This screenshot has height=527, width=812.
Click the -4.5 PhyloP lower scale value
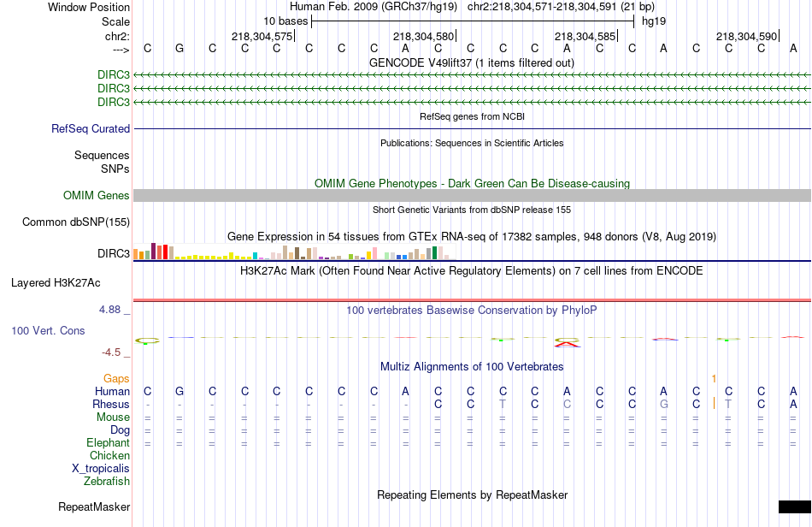pos(111,352)
